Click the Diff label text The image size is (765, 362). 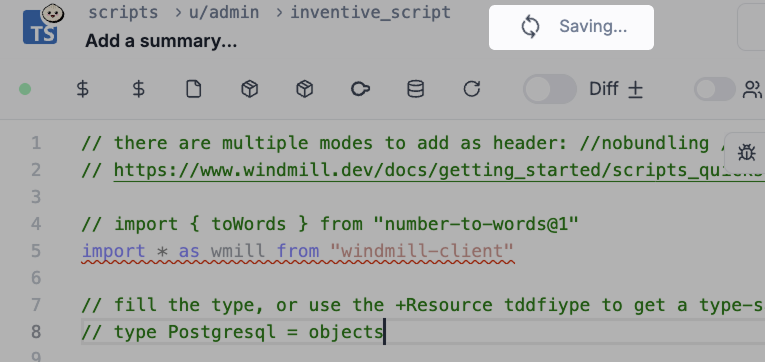click(604, 89)
